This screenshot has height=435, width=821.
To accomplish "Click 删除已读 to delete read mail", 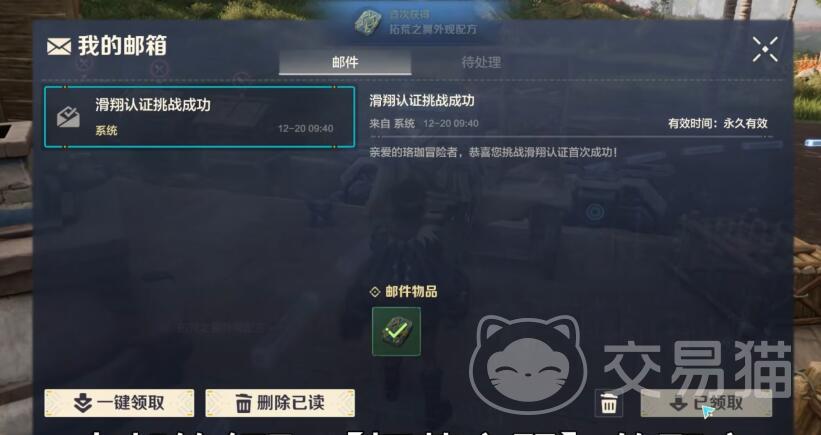I will (280, 403).
